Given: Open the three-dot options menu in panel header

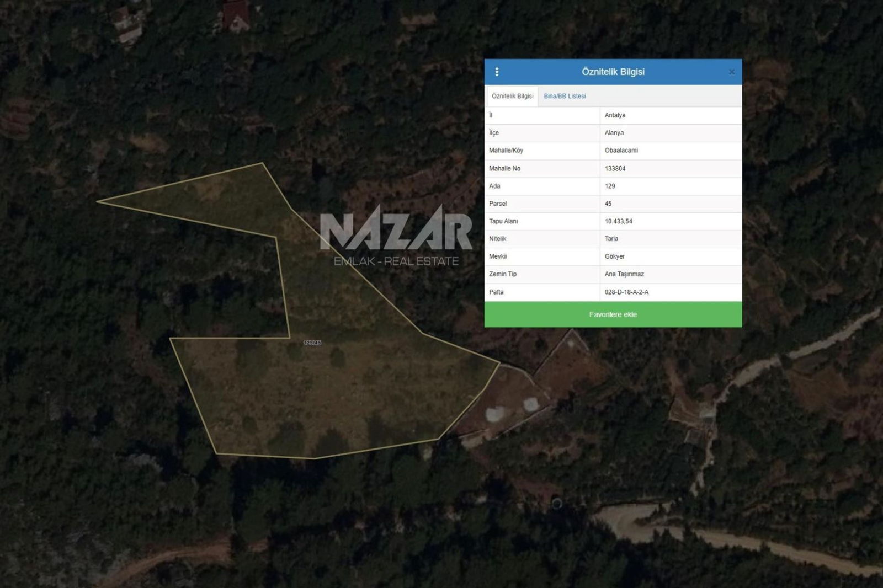Looking at the screenshot, I should [x=497, y=72].
